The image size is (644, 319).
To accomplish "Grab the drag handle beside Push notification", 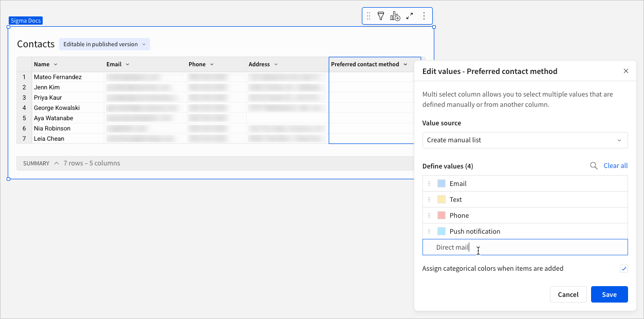I will [x=429, y=232].
